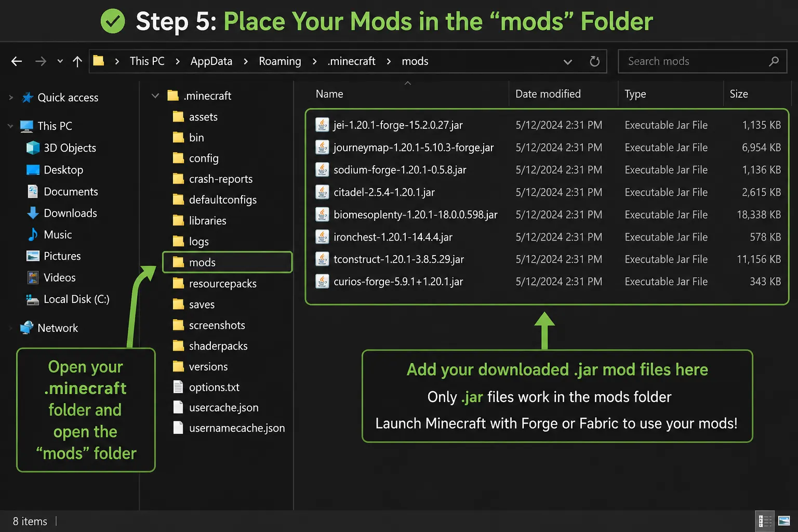This screenshot has width=798, height=532.
Task: Sort by Type column header
Action: (635, 94)
